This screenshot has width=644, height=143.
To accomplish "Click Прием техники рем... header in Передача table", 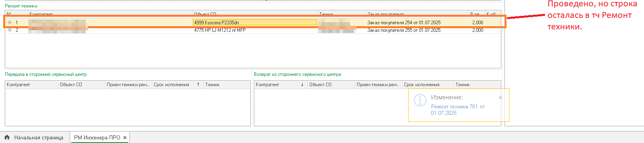I will pos(128,85).
